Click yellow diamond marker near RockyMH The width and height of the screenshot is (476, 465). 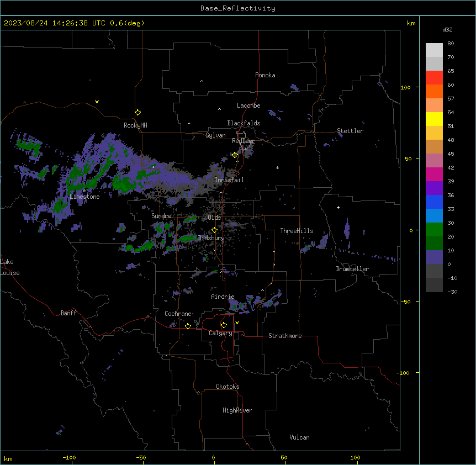click(137, 112)
